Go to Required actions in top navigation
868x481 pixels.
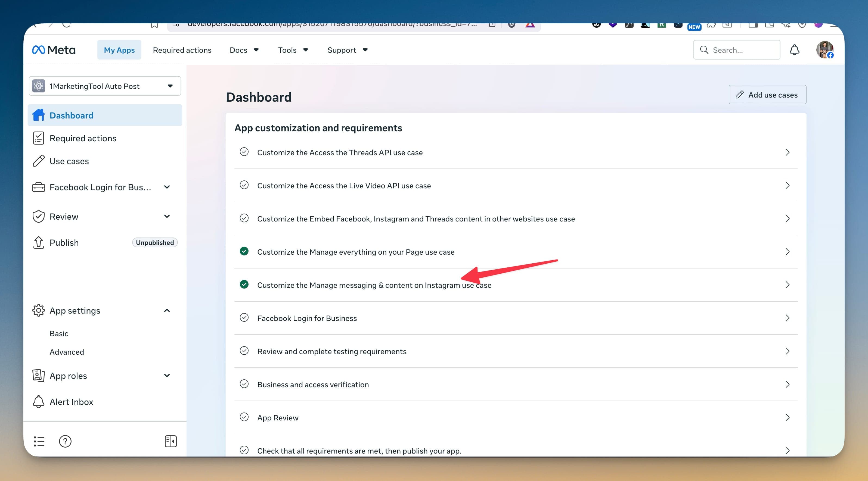(x=182, y=50)
